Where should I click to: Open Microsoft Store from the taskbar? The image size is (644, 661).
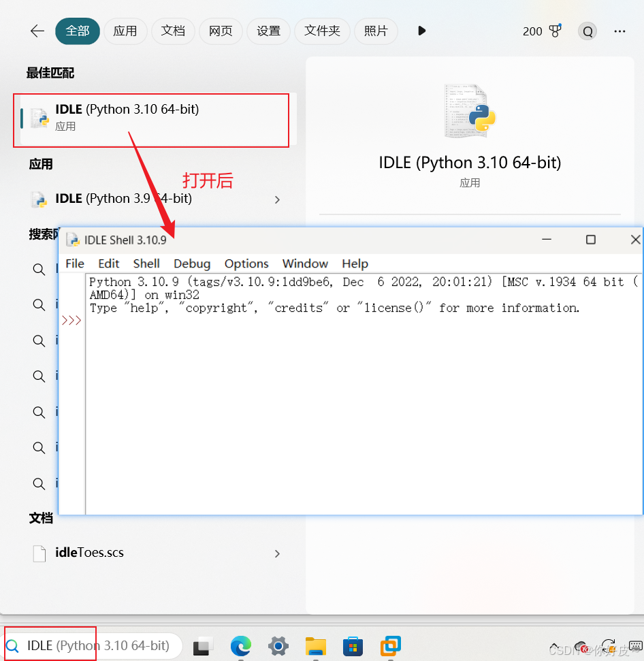coord(353,646)
